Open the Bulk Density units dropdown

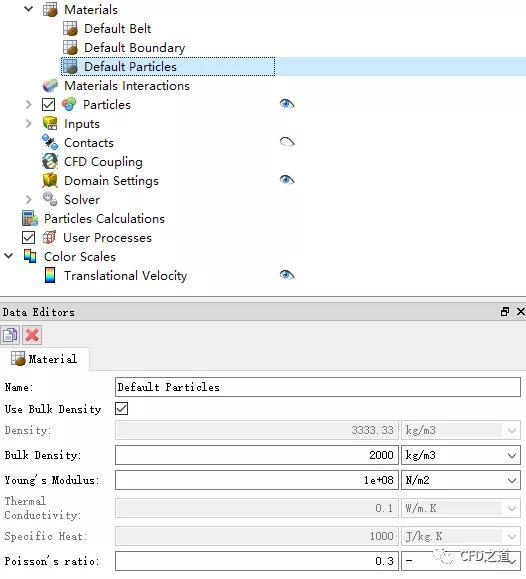coord(461,455)
